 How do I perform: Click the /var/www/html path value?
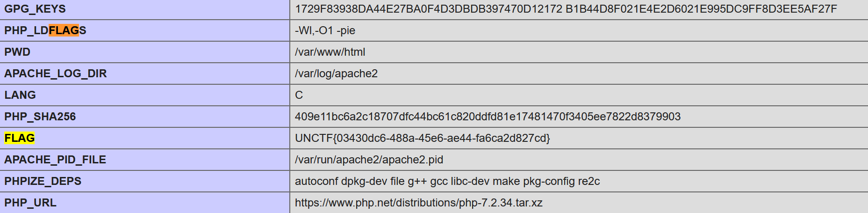[330, 52]
